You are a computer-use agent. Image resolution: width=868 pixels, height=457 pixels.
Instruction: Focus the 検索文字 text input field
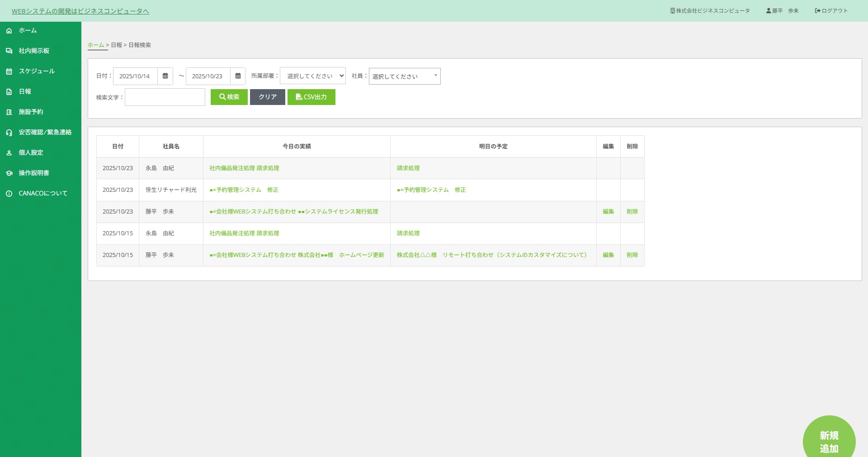165,97
